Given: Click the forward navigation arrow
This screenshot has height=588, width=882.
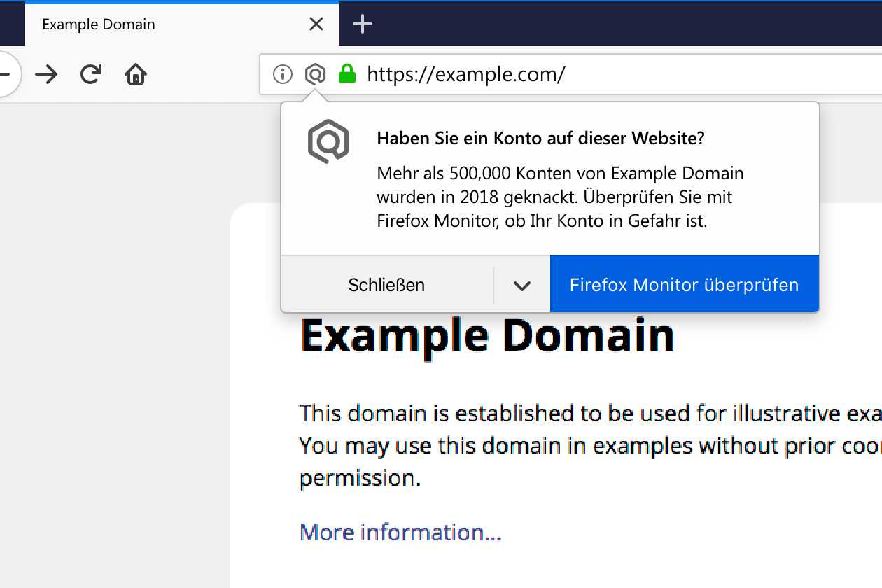Looking at the screenshot, I should click(x=46, y=73).
